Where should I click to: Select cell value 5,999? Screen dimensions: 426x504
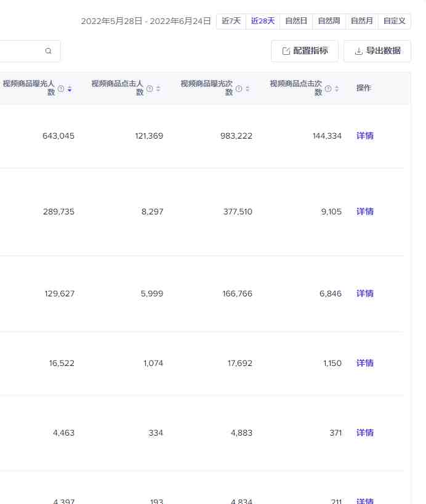click(152, 294)
